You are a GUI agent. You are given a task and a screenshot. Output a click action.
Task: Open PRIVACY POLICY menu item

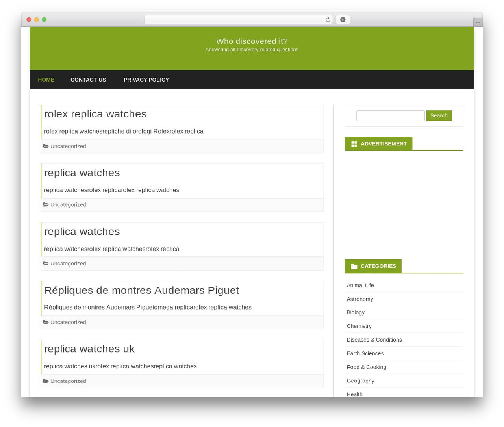tap(146, 80)
